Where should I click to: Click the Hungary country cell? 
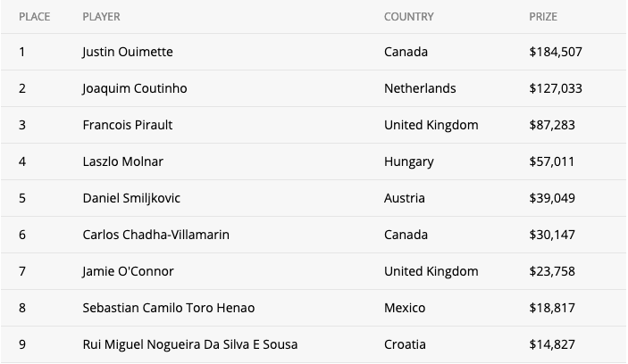coord(408,162)
